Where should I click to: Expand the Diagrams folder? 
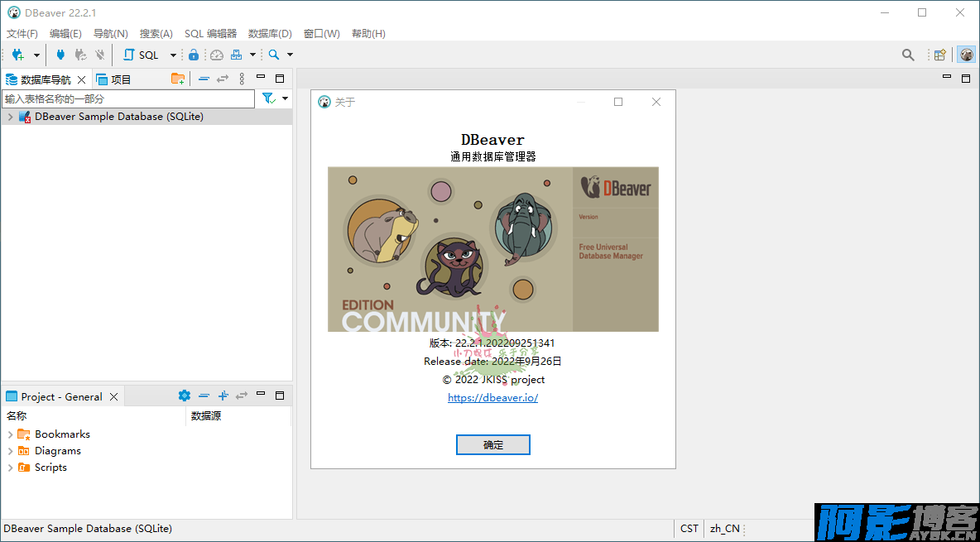pos(10,451)
